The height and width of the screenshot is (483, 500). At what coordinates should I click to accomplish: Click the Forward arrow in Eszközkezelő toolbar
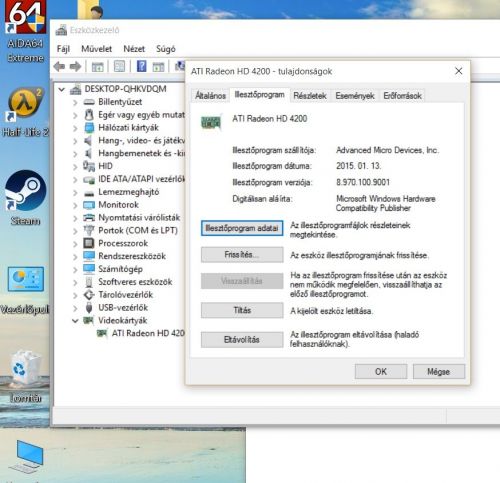(75, 67)
